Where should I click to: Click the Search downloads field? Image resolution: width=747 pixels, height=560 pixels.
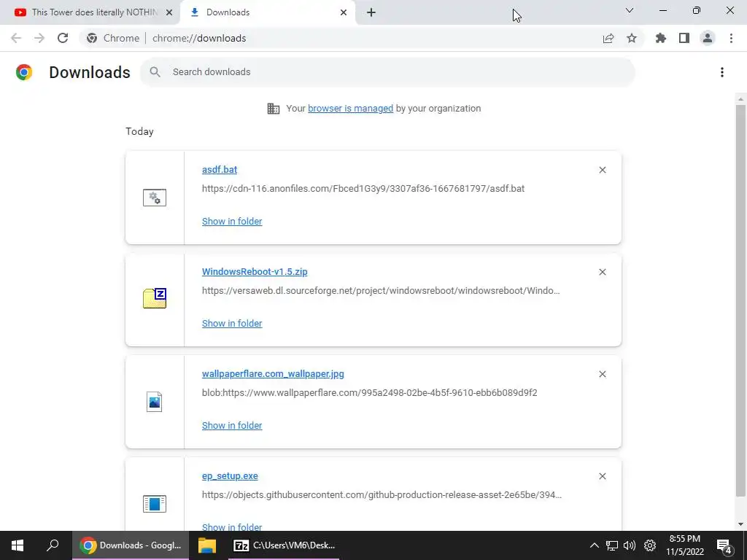[387, 72]
